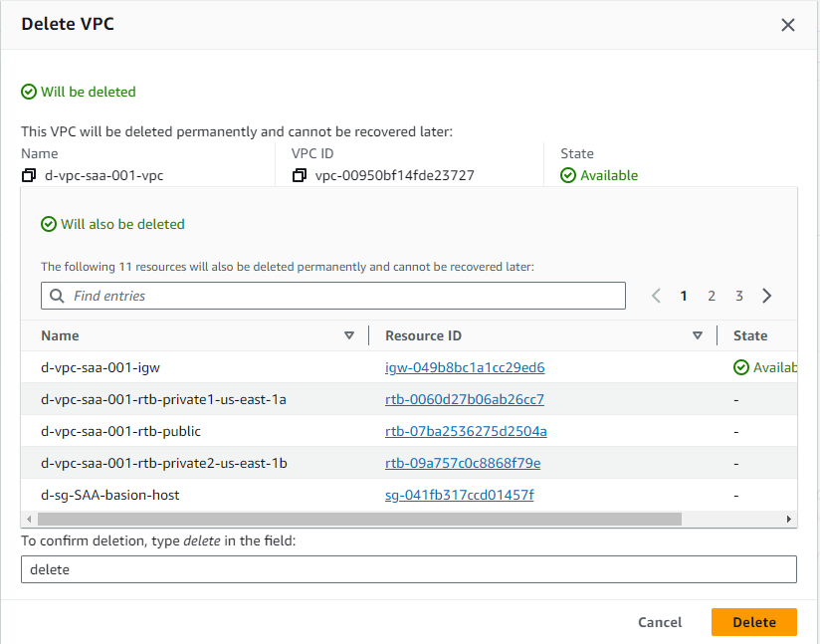Close the Delete VPC dialog

pyautogui.click(x=787, y=25)
